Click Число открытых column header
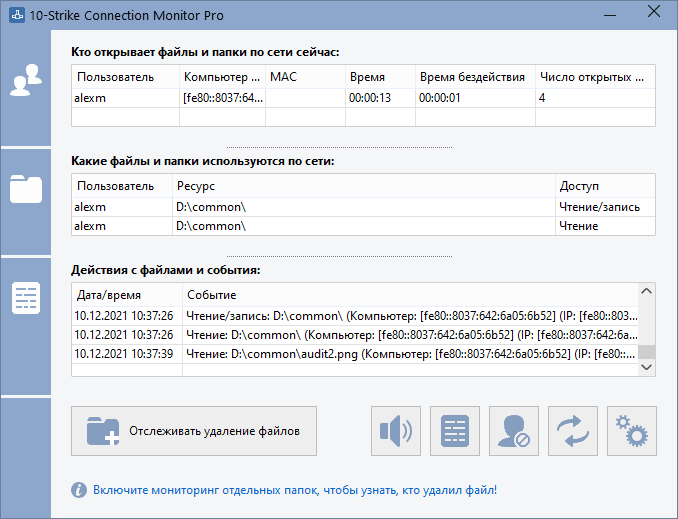This screenshot has height=519, width=678. (x=595, y=77)
